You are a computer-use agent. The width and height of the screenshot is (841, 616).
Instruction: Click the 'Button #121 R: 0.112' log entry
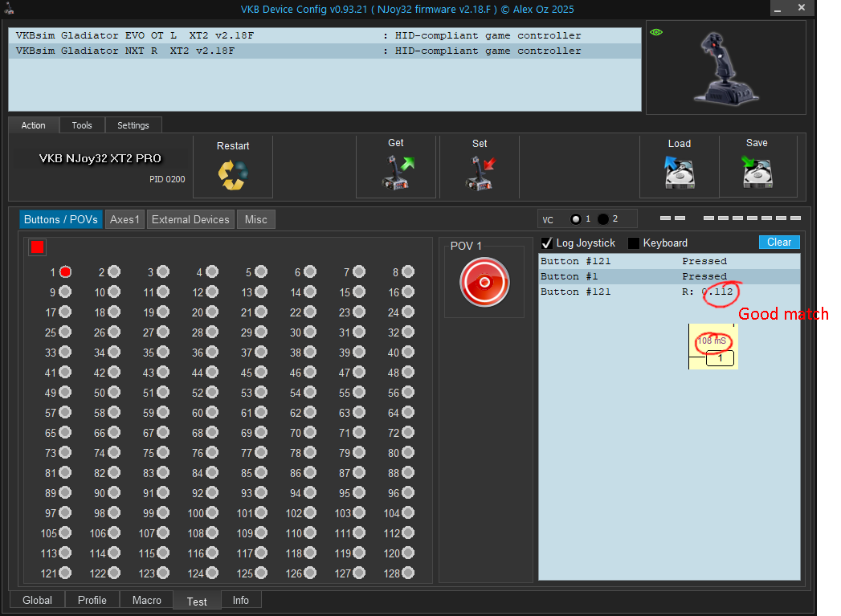pos(669,292)
